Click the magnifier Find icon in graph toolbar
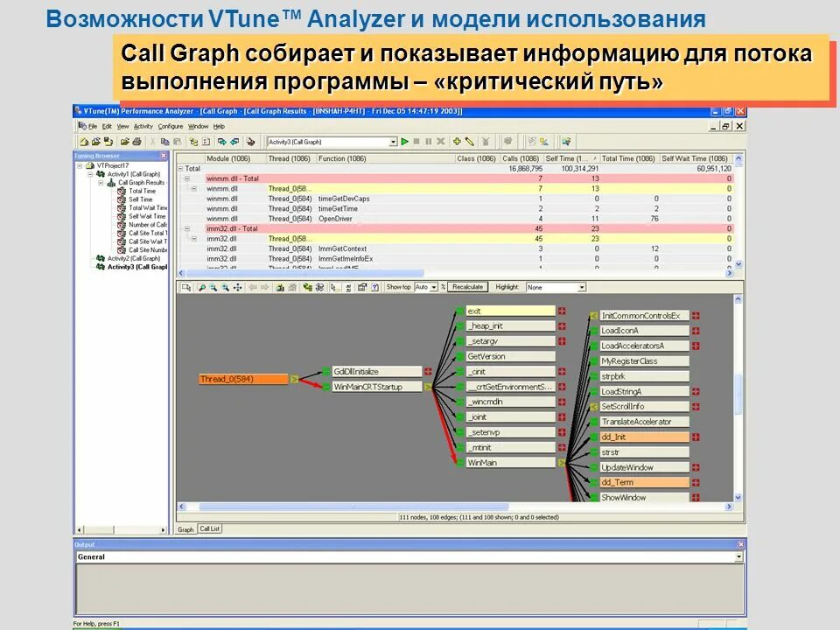 201,288
